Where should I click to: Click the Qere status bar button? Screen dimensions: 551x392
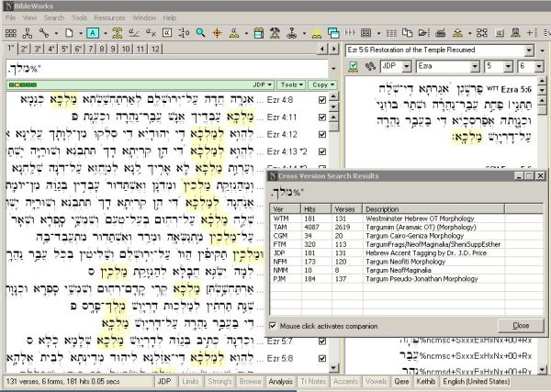401,382
